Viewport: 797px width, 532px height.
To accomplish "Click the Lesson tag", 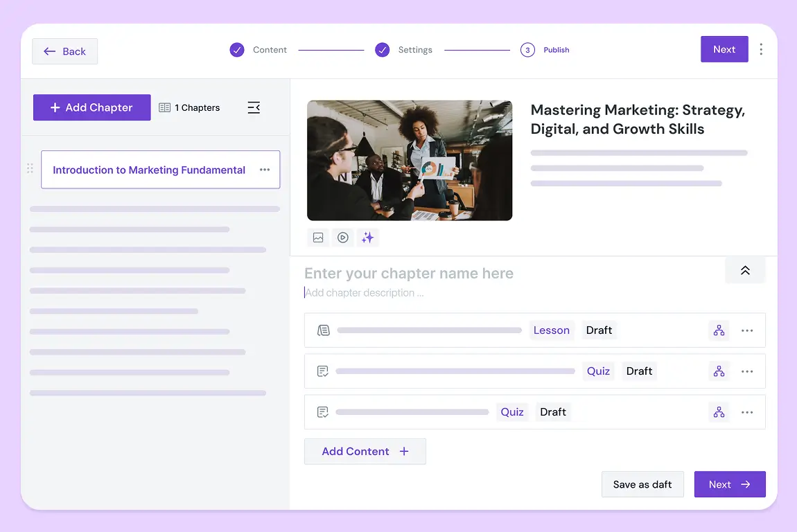I will (x=552, y=330).
